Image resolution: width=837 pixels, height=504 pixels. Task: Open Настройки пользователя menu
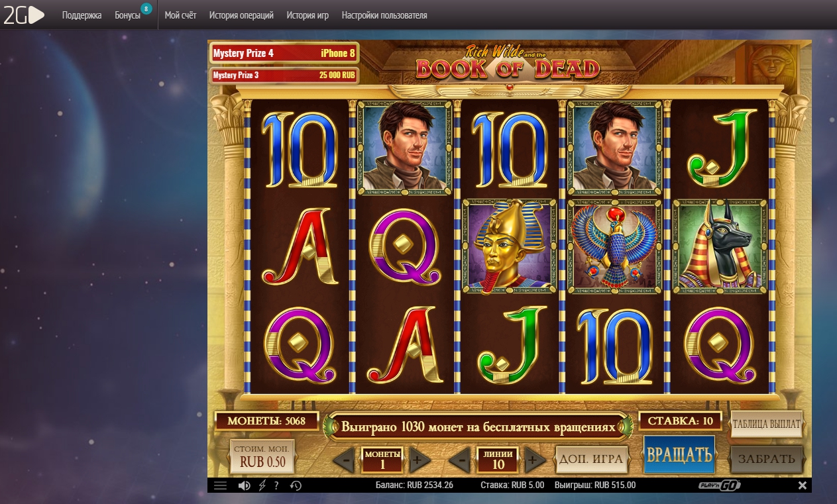(384, 15)
